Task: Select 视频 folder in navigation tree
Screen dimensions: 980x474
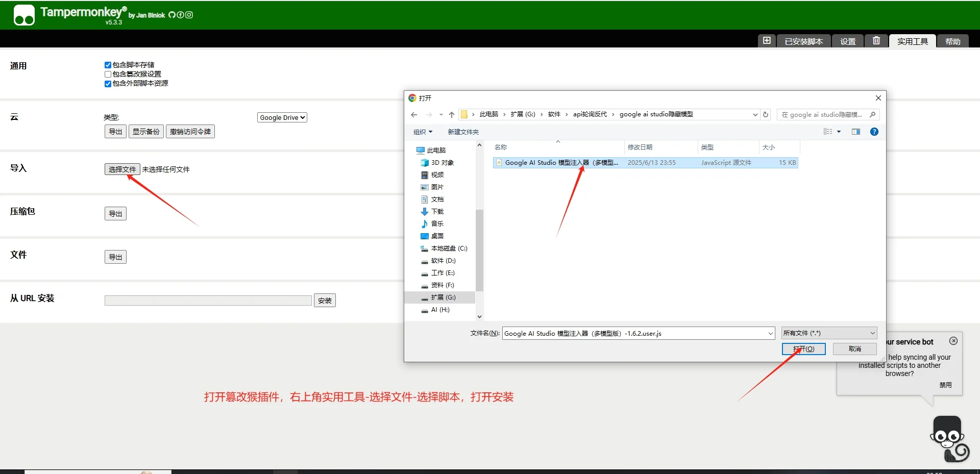Action: coord(432,175)
